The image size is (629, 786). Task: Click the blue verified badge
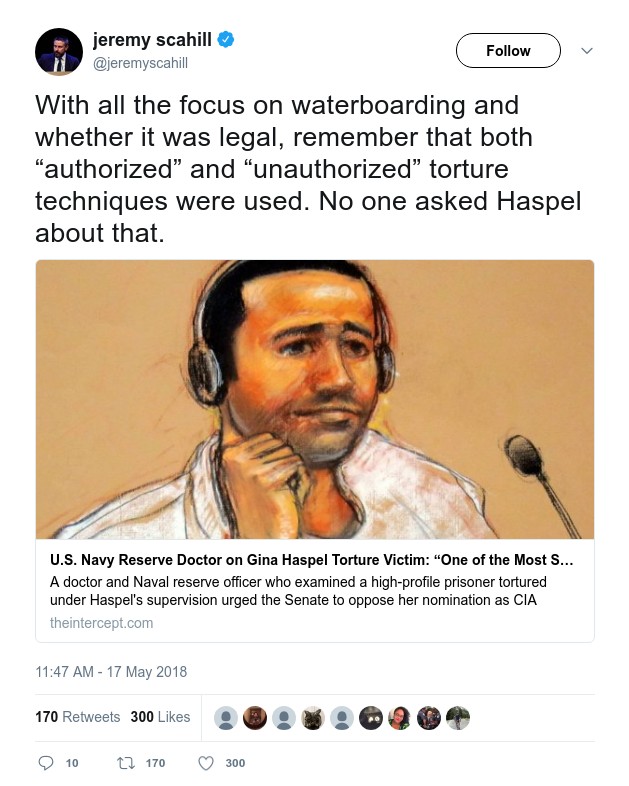(x=226, y=40)
